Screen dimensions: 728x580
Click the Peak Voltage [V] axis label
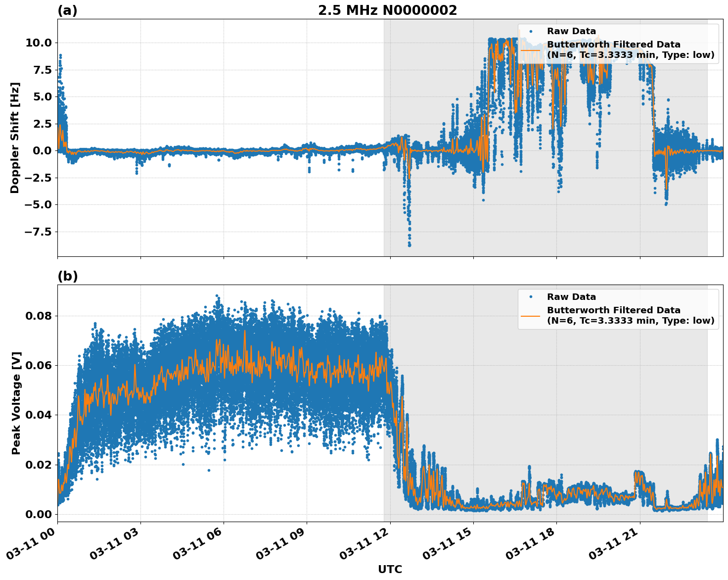tap(16, 401)
